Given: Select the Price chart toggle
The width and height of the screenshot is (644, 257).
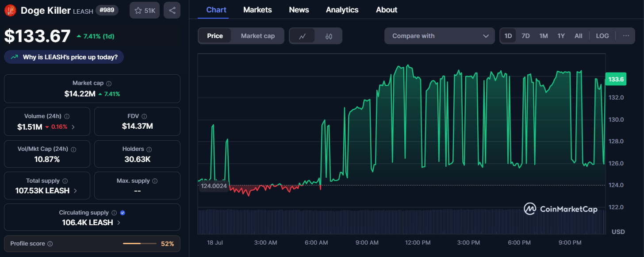Looking at the screenshot, I should [x=215, y=36].
